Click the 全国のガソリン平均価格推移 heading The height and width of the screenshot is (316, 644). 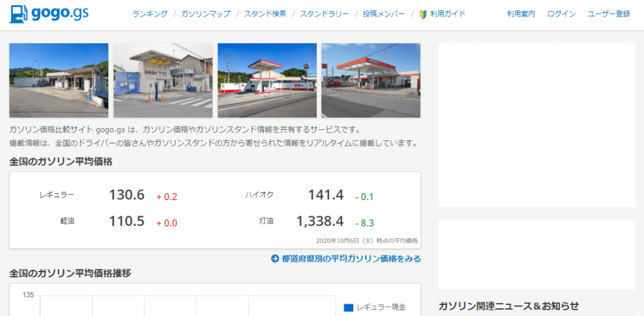[70, 273]
